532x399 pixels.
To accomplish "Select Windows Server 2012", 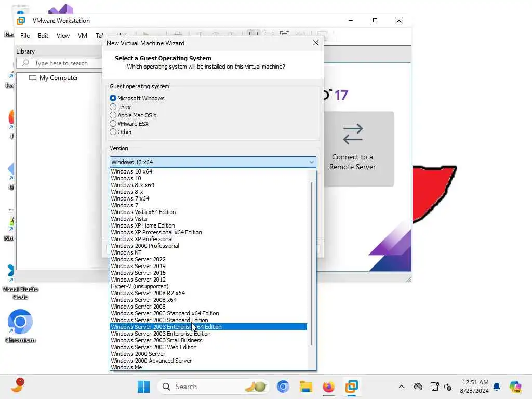I will pyautogui.click(x=209, y=280).
